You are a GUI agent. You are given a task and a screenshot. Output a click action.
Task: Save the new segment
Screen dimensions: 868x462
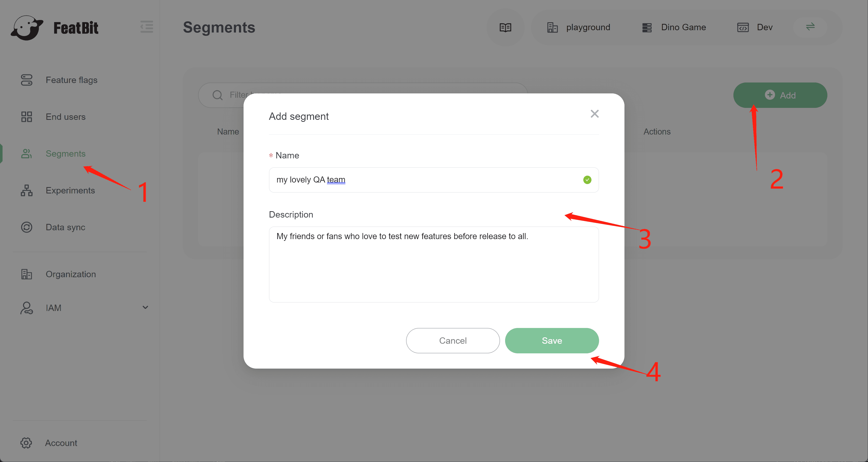[552, 340]
